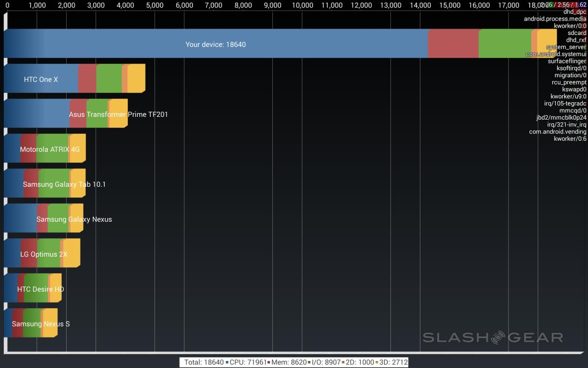This screenshot has height=368, width=588.
Task: Click the red Mem legend swatch
Action: (269, 362)
